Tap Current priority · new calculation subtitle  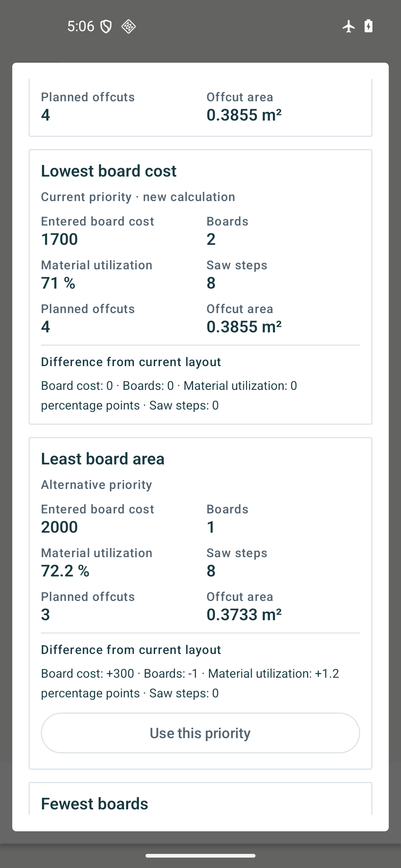(138, 197)
